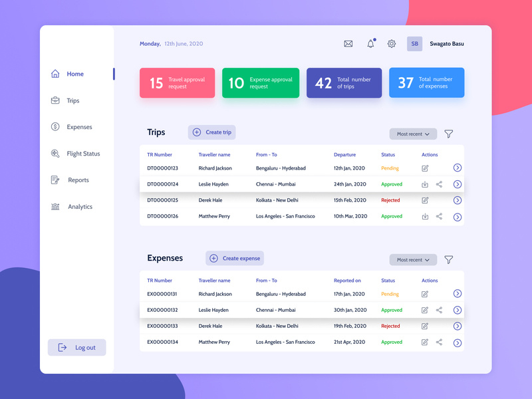This screenshot has width=532, height=399.
Task: Click the Pending status of DT00000123
Action: pyautogui.click(x=390, y=168)
